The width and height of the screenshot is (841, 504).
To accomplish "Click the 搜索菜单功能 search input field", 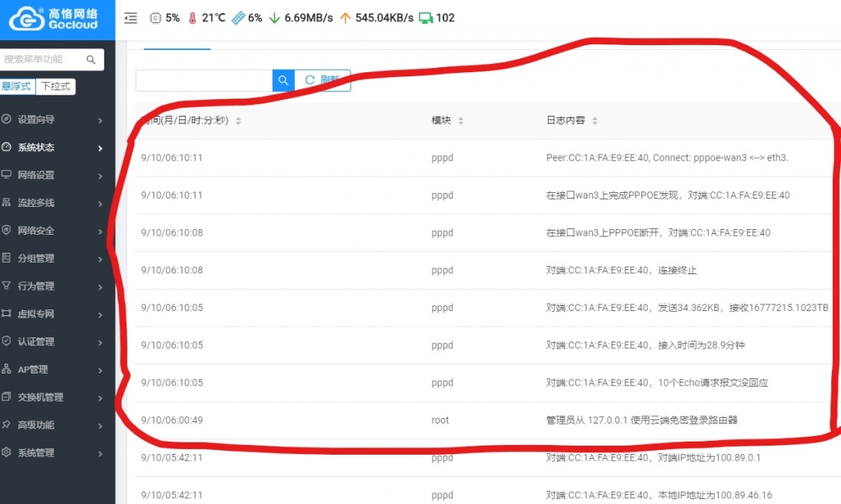I will pyautogui.click(x=45, y=59).
